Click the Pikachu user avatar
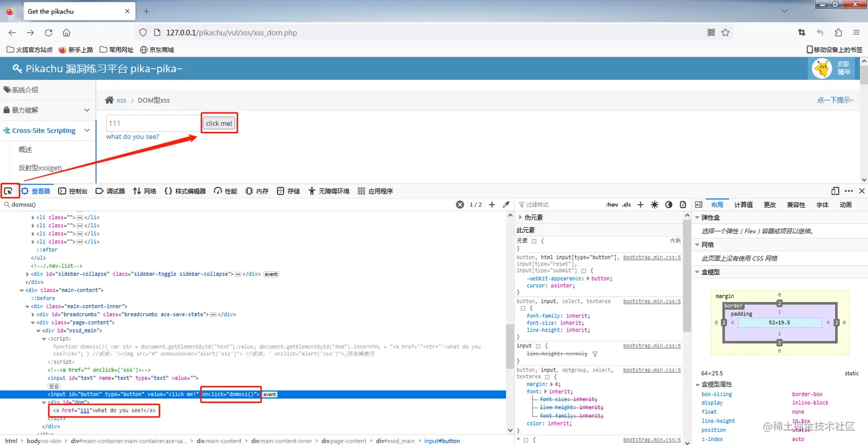 [x=822, y=68]
